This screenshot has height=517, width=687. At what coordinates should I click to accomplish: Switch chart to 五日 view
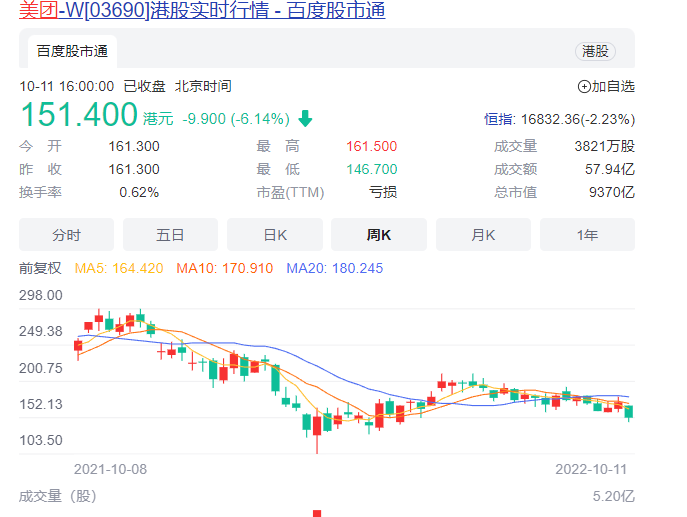(x=170, y=235)
